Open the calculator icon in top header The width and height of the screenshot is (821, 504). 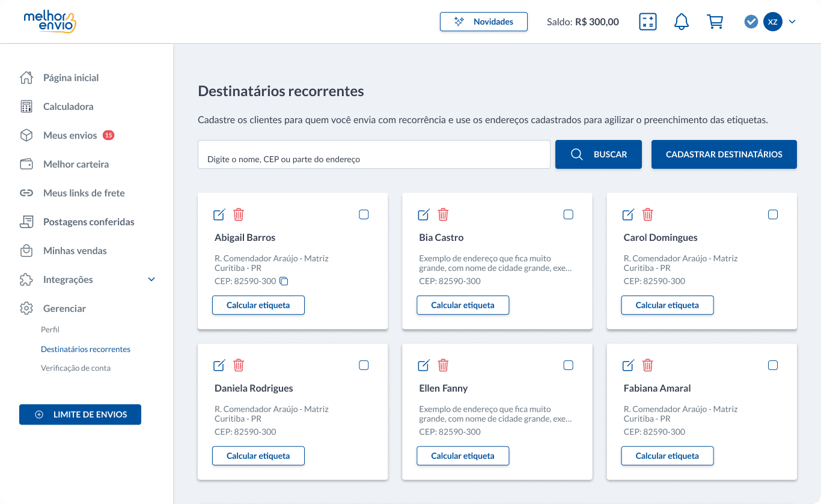point(647,22)
